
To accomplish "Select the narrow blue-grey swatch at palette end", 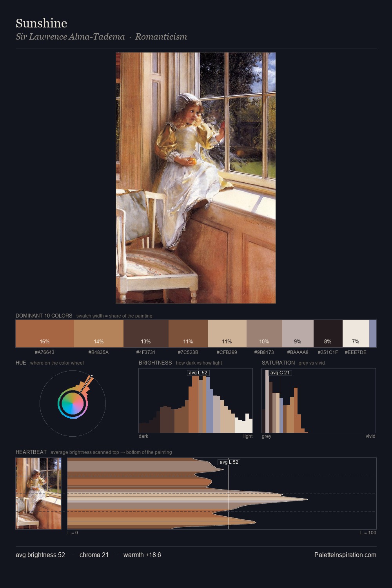I will (373, 334).
